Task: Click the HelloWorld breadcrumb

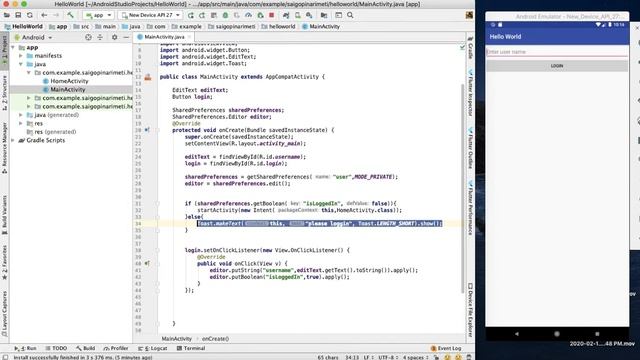Action: pos(24,27)
